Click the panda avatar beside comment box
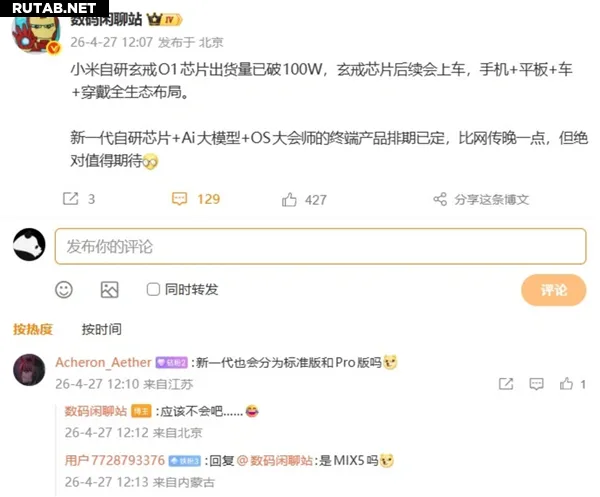The image size is (600, 497). [x=29, y=245]
